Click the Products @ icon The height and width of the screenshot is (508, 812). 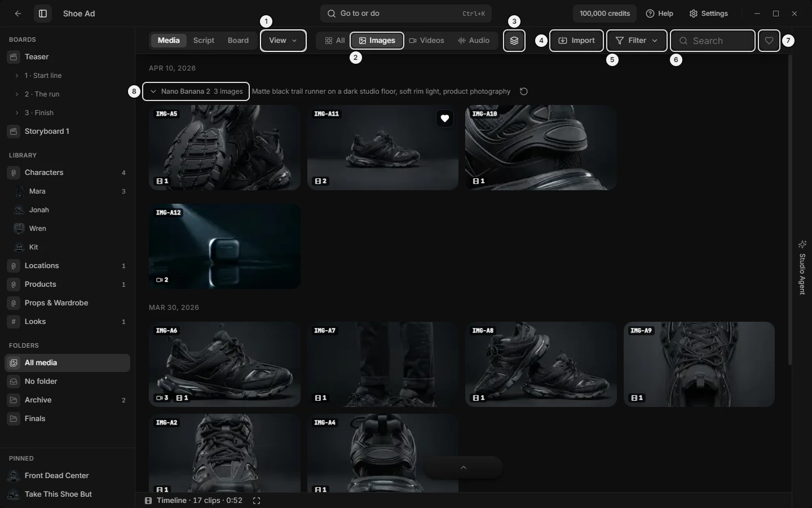click(14, 284)
